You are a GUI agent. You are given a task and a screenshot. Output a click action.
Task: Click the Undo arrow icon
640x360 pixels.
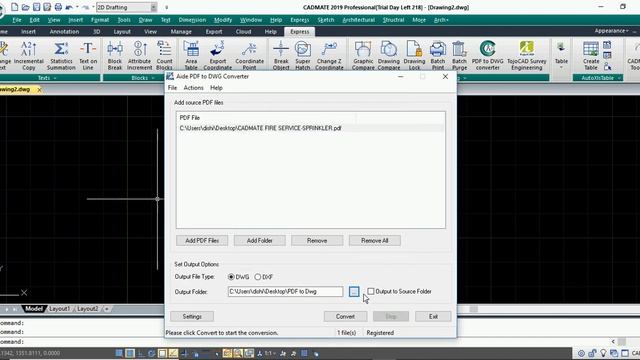69,7
